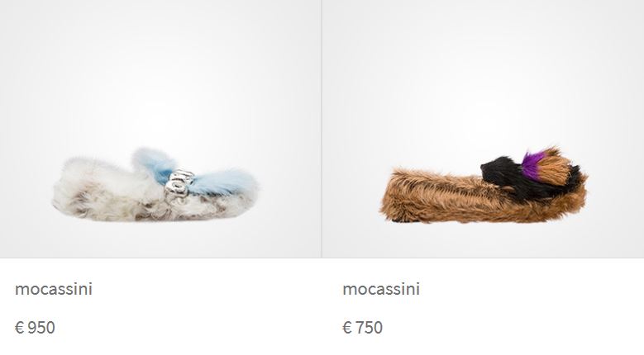Screen dimensions: 644x355
Task: Click the number 950 in the price
Action: click(41, 328)
